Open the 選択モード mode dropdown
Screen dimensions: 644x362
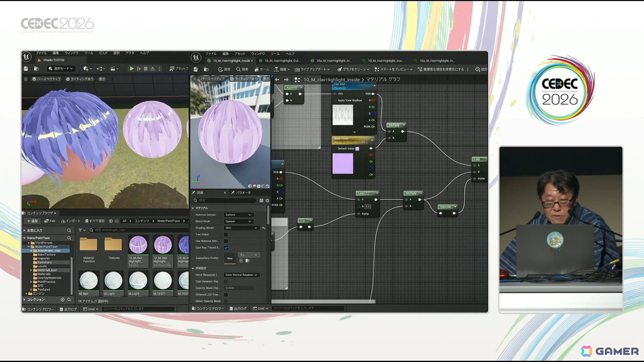pos(60,69)
